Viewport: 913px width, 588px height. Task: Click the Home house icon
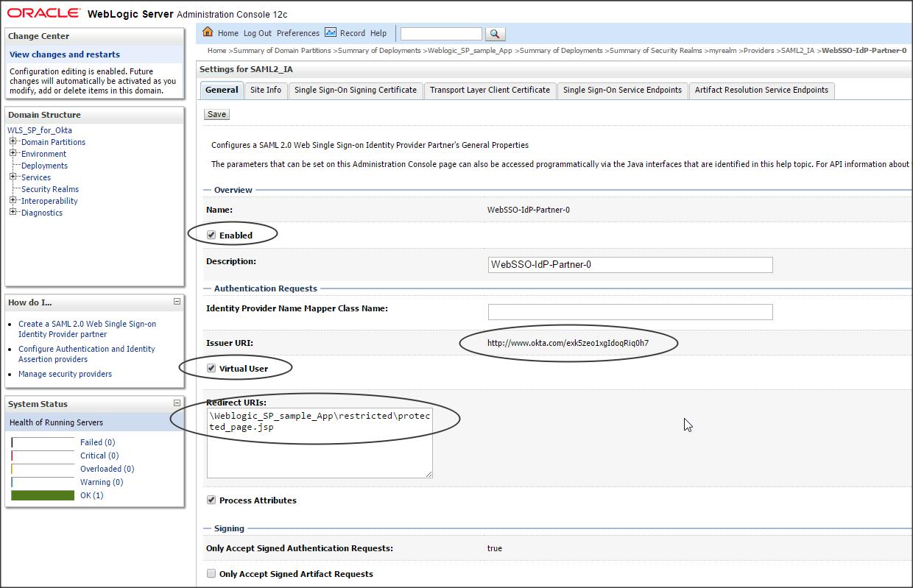208,32
